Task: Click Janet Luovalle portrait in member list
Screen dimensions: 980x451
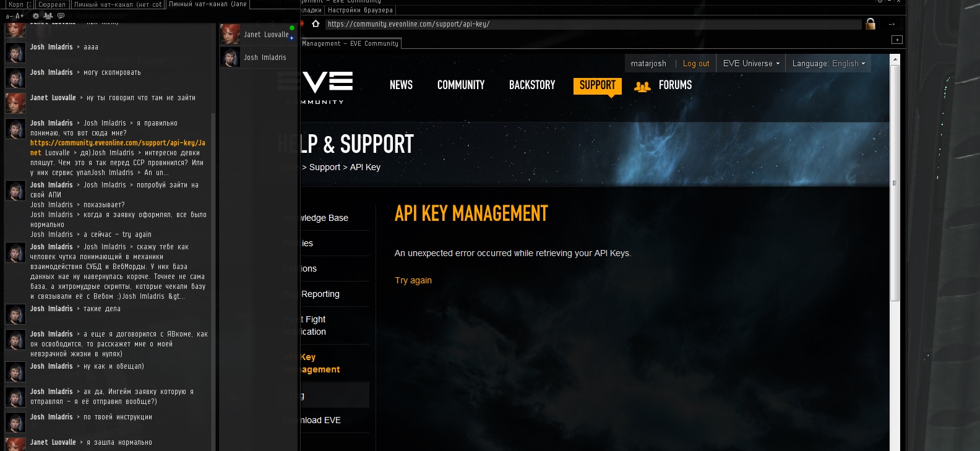Action: click(x=230, y=34)
